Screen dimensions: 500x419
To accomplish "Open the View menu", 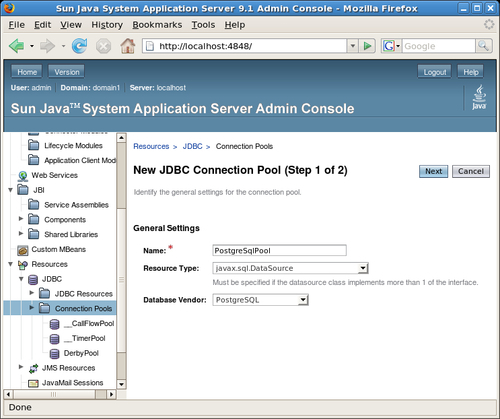I will point(71,25).
